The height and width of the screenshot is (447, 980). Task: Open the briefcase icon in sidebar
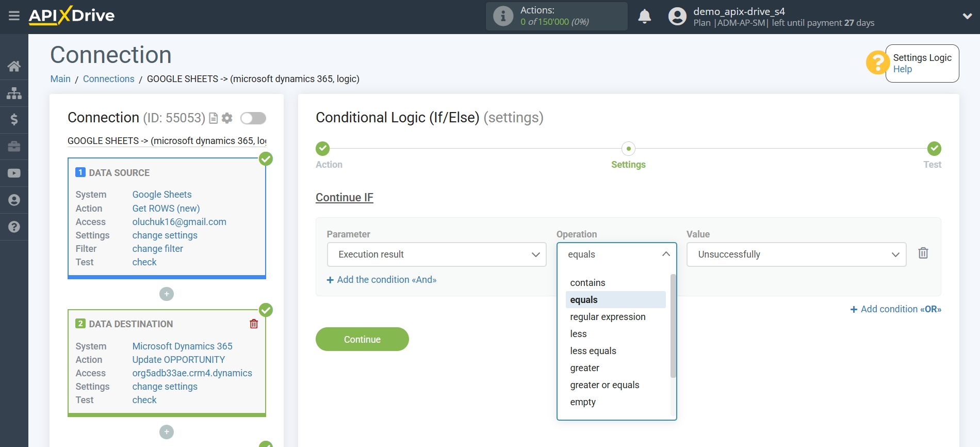14,147
